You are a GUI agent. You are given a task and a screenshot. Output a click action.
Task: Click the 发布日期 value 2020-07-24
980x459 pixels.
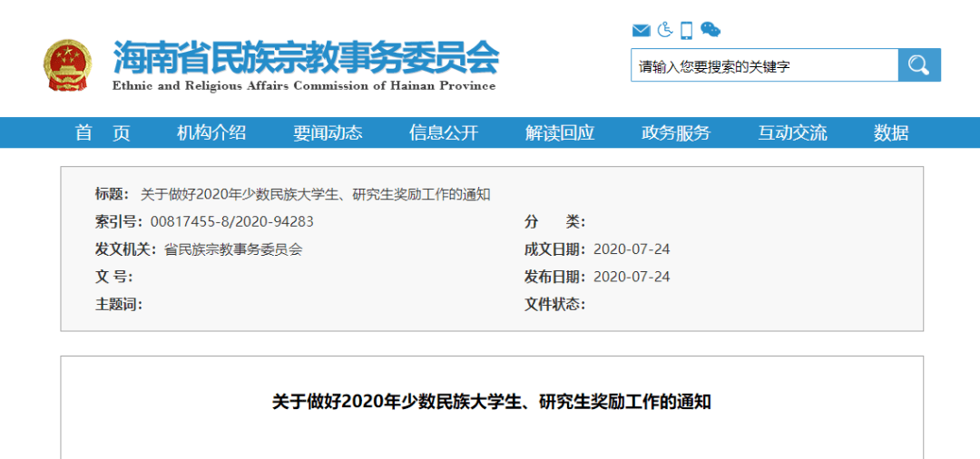pyautogui.click(x=632, y=277)
